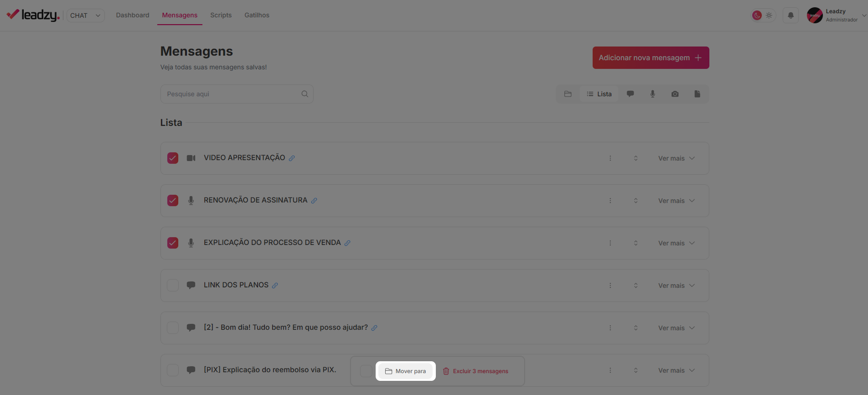Image resolution: width=868 pixels, height=395 pixels.
Task: Click the VIDEO APRESENTAÇÃO title
Action: (244, 158)
